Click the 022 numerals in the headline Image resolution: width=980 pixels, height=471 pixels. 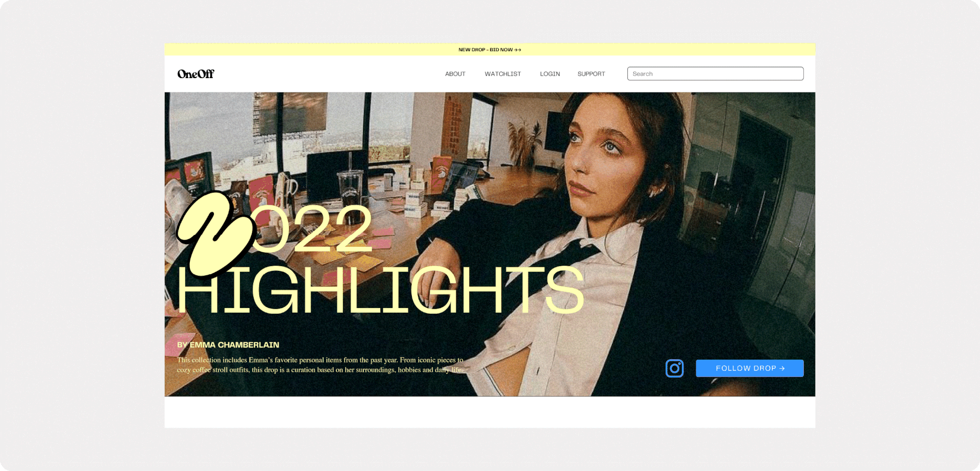(313, 228)
